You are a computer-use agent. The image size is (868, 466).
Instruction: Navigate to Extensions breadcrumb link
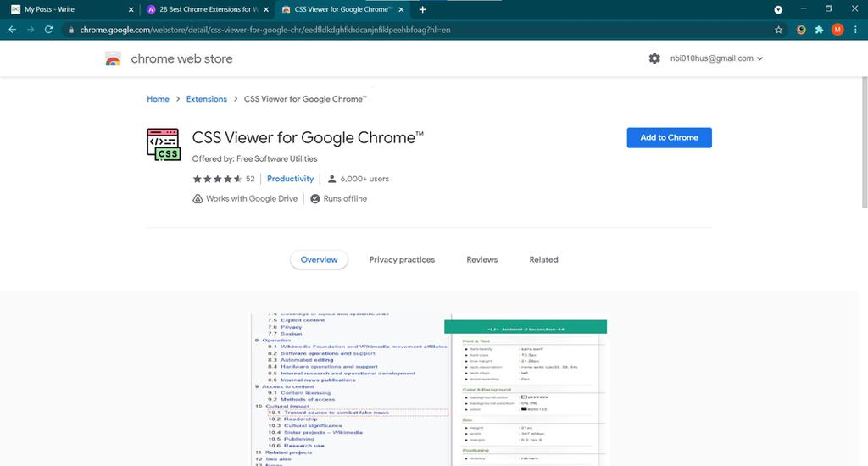click(x=206, y=99)
